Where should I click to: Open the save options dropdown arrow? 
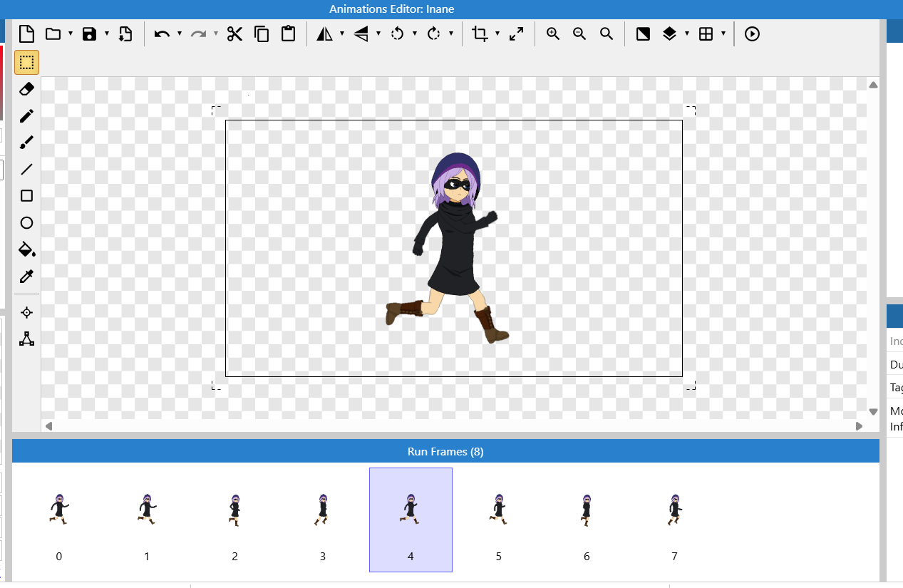[107, 33]
